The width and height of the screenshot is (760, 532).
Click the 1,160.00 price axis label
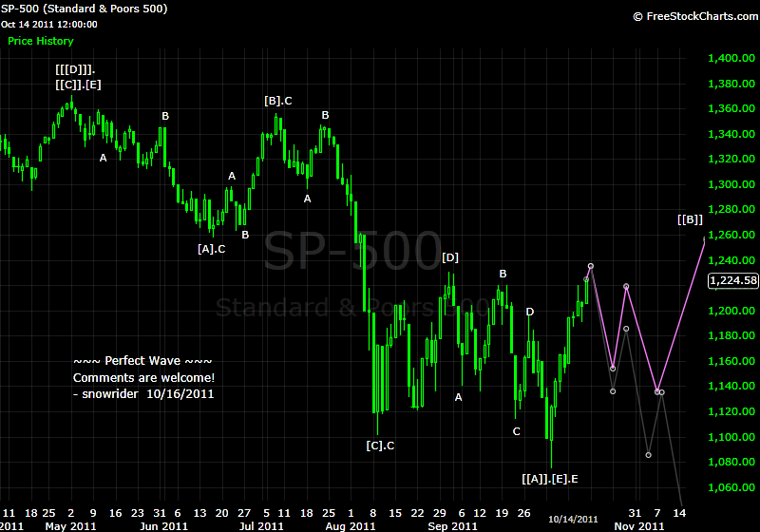pos(731,361)
